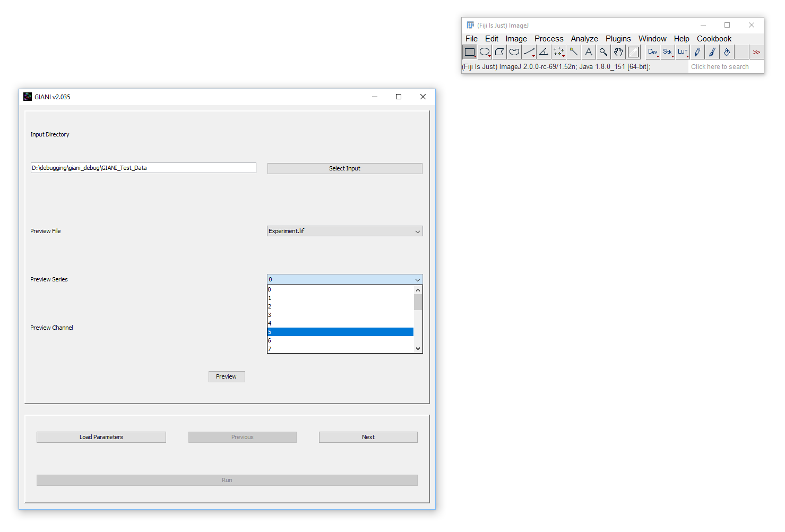785x532 pixels.
Task: Open the More Tools double-arrow menu
Action: [756, 52]
